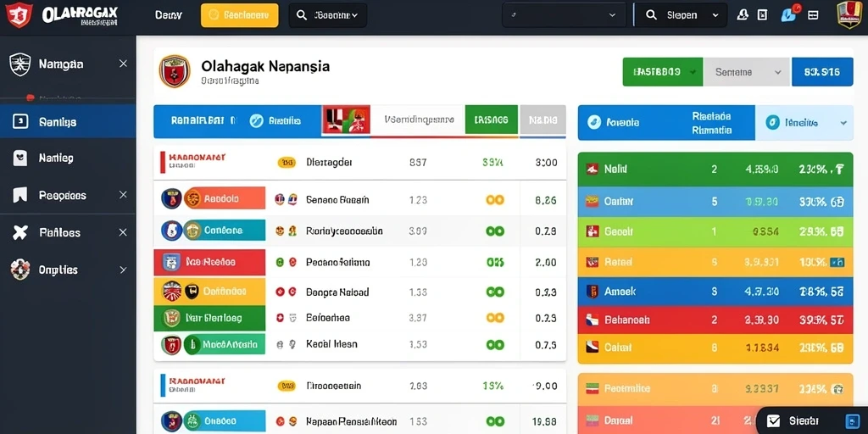
Task: Click the Reetada Riamatiia header label
Action: 711,123
